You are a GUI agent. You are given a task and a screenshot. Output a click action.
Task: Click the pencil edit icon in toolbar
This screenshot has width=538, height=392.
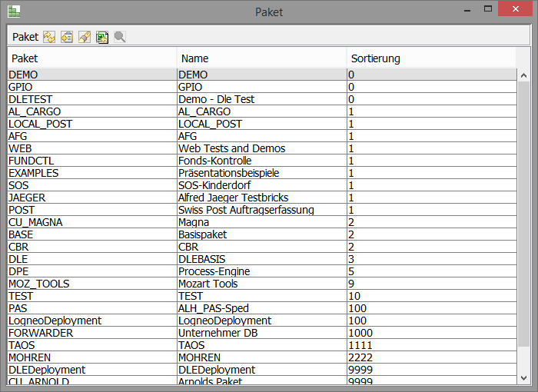click(85, 37)
